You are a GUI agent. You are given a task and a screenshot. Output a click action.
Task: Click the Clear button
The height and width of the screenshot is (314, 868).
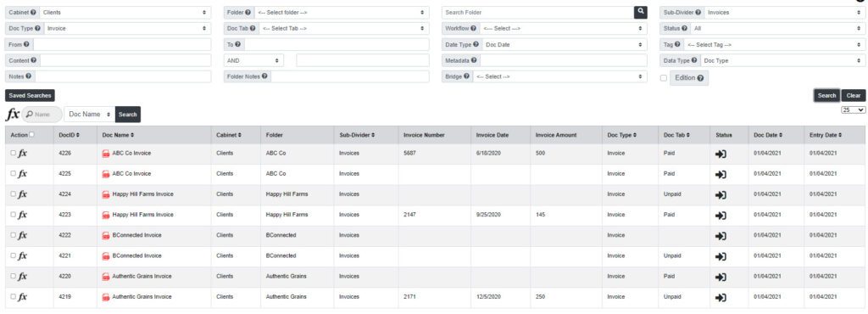[853, 95]
